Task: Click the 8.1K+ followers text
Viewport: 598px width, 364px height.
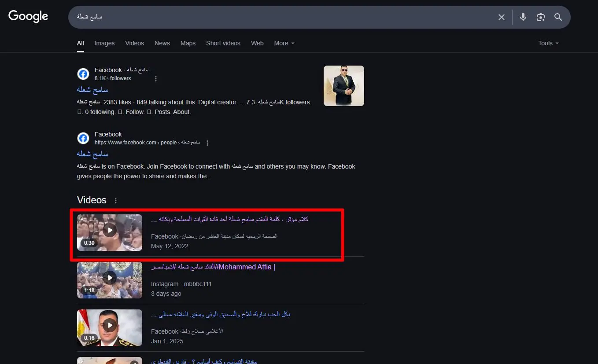Action: pos(113,78)
